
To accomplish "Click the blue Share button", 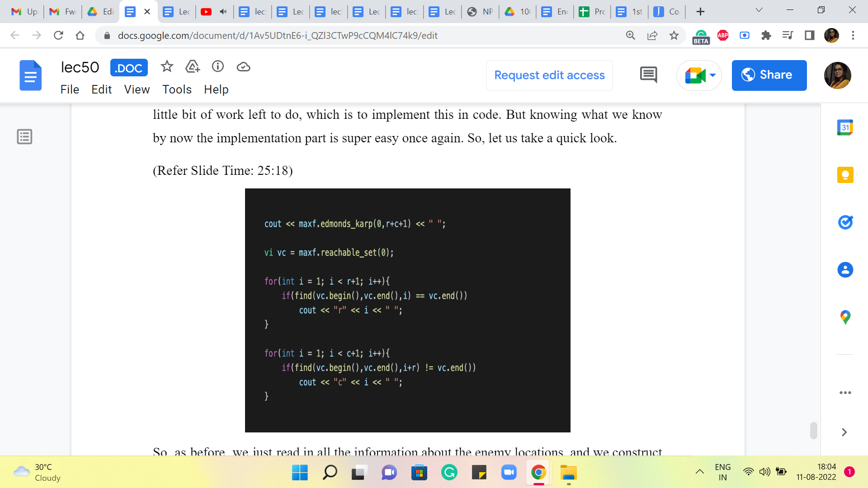I will (769, 75).
